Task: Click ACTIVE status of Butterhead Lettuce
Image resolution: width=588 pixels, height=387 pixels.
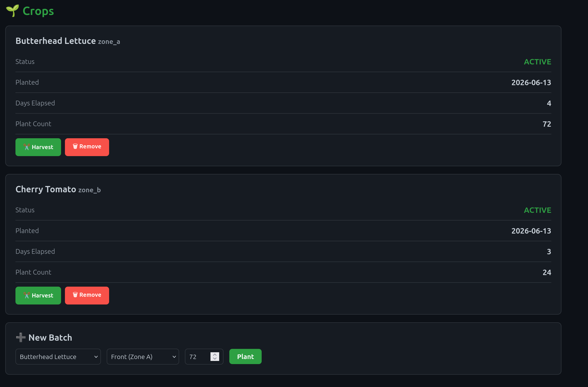Action: click(538, 62)
